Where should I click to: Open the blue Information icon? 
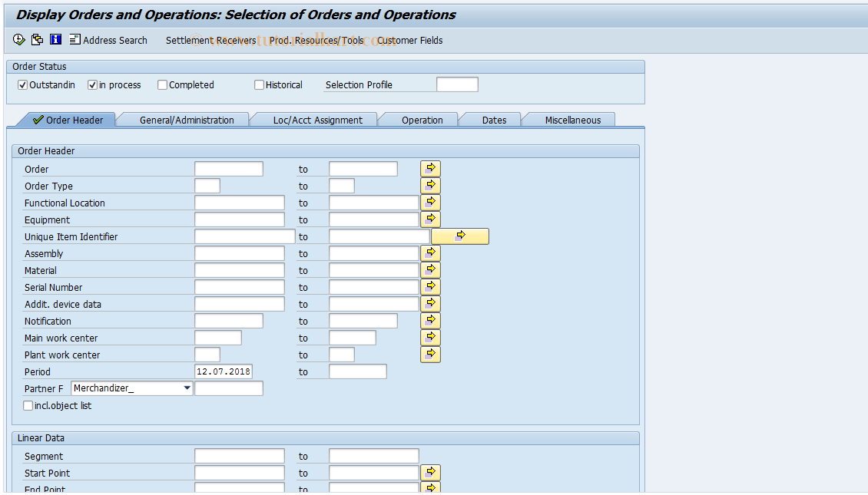pyautogui.click(x=55, y=40)
